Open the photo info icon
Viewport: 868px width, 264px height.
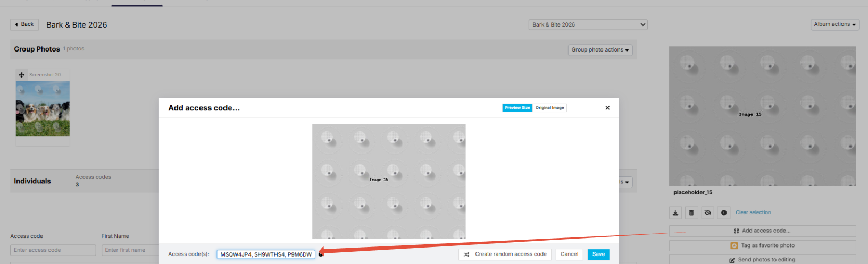point(724,212)
